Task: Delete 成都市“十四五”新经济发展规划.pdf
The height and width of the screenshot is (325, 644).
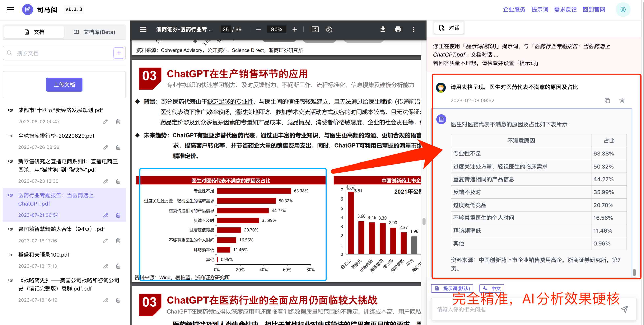Action: click(118, 122)
